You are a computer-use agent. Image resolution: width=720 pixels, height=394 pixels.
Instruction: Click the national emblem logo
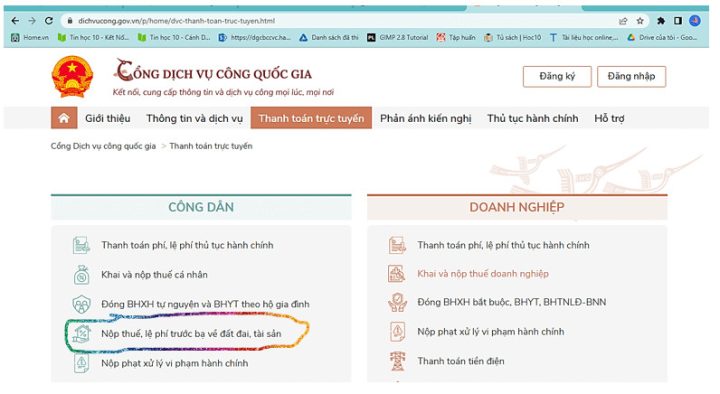(x=73, y=77)
